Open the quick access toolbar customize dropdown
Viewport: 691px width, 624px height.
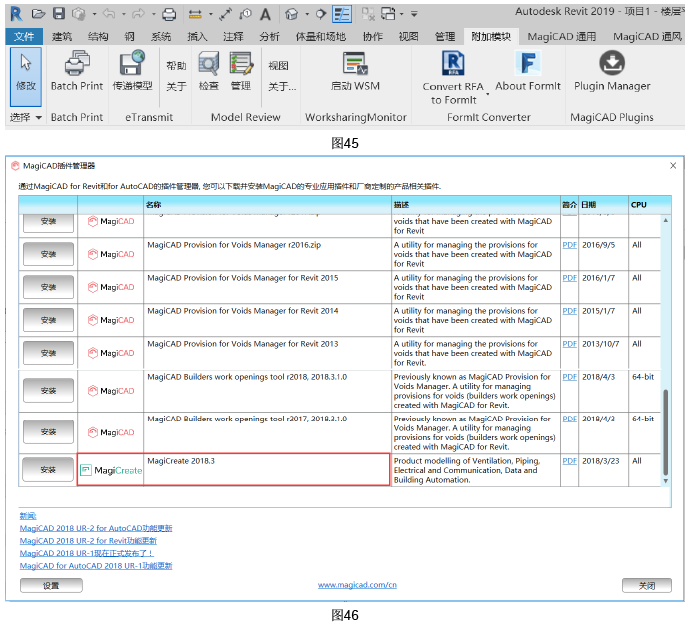click(414, 14)
